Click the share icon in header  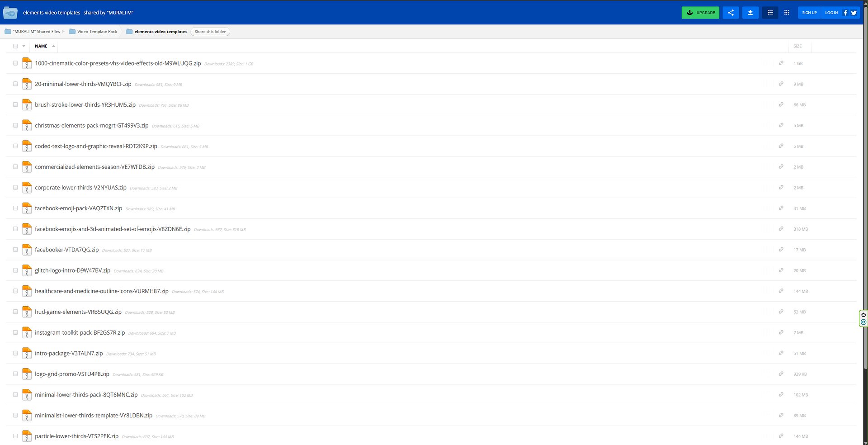(731, 13)
